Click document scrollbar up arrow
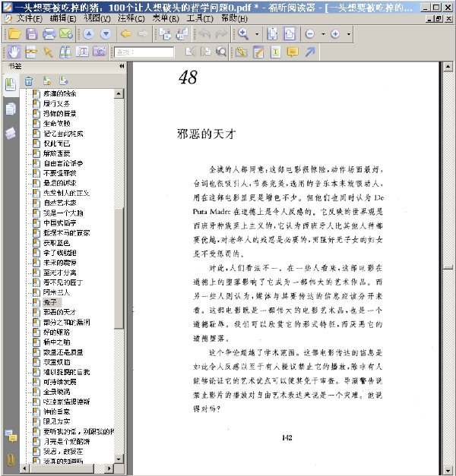The image size is (456, 476). click(448, 67)
